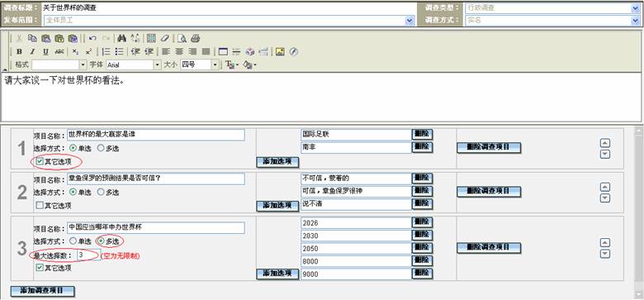Remove formatting with the eraser icon
The image size is (644, 300).
(164, 38)
